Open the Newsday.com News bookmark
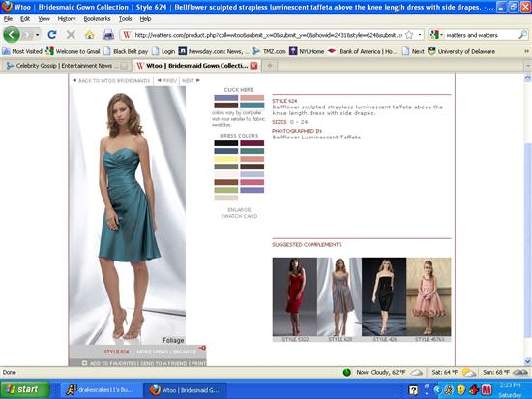 click(x=214, y=51)
